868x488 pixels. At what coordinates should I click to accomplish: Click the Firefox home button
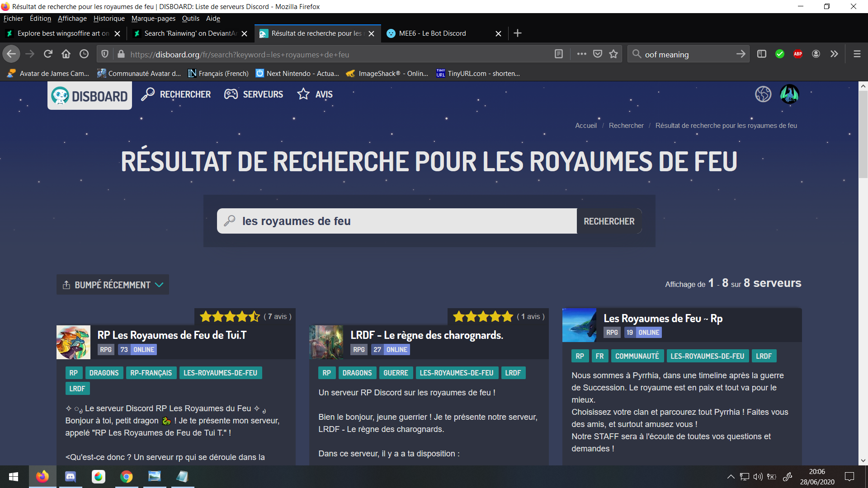coord(66,54)
